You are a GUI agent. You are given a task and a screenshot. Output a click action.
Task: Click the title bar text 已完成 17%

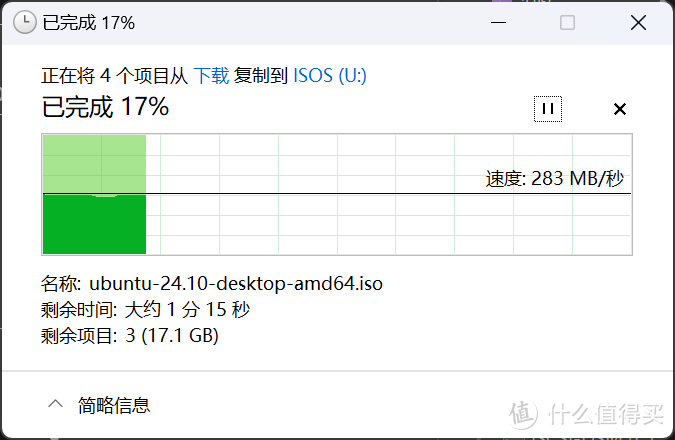(x=89, y=23)
